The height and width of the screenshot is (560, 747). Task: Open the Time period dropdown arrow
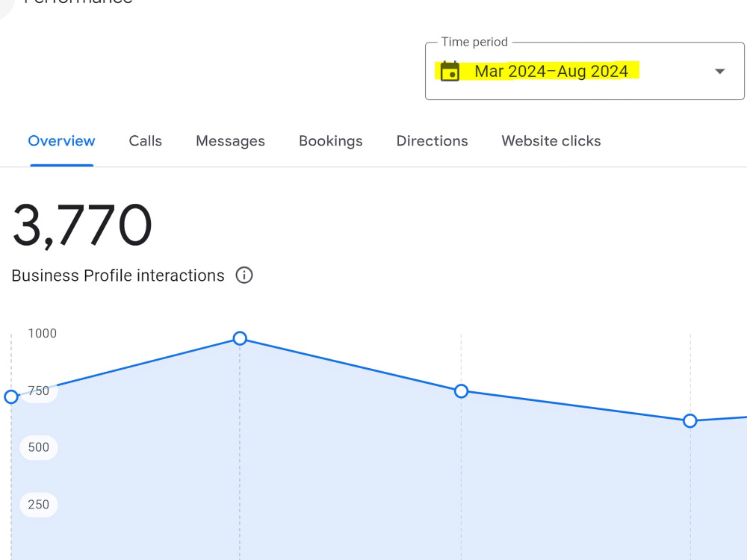click(x=720, y=72)
